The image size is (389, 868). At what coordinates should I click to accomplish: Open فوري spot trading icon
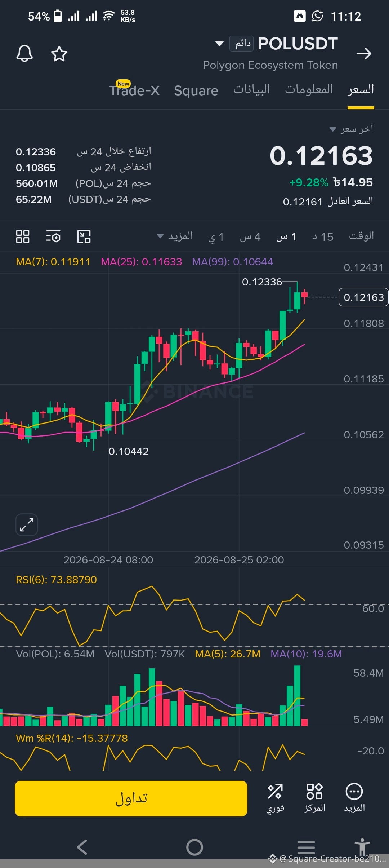(275, 798)
